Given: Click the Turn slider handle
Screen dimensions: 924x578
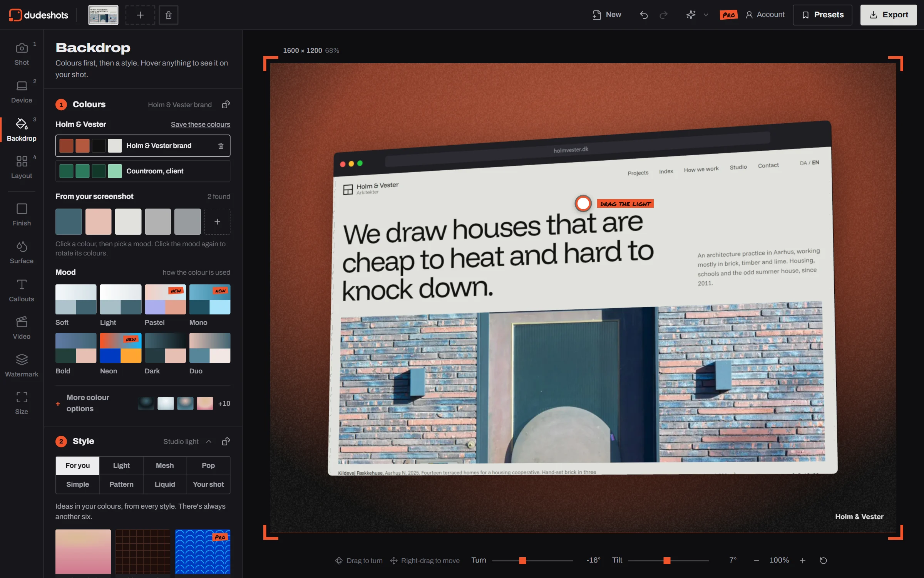Looking at the screenshot, I should (522, 560).
